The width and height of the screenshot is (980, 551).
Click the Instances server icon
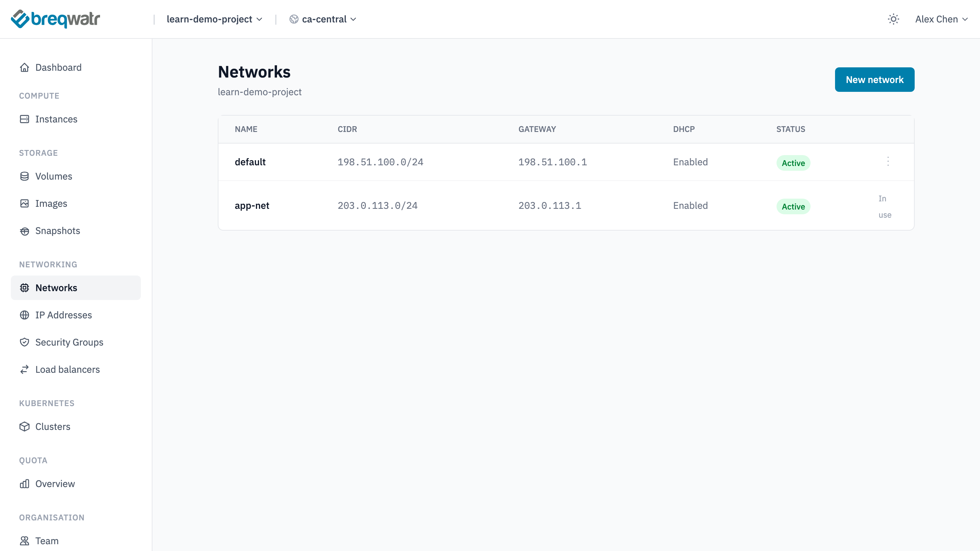tap(24, 119)
